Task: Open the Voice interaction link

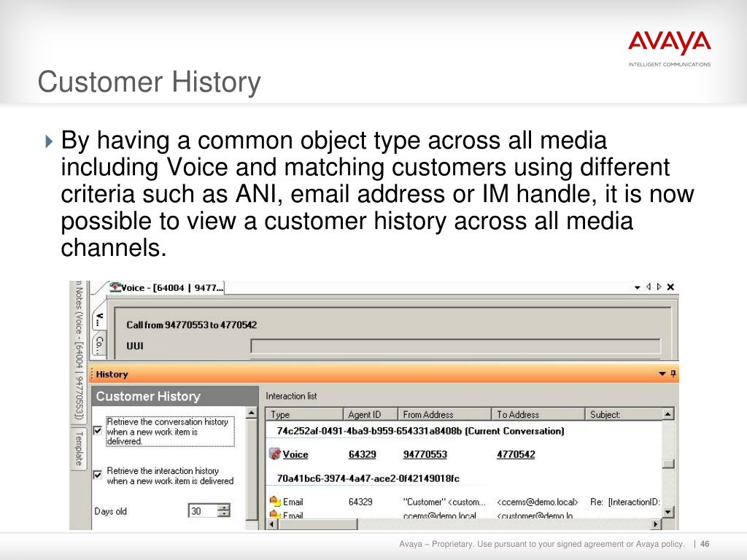Action: coord(295,454)
